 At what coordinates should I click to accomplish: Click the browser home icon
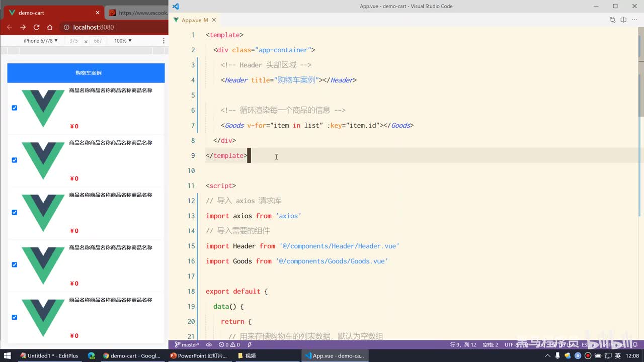click(50, 27)
